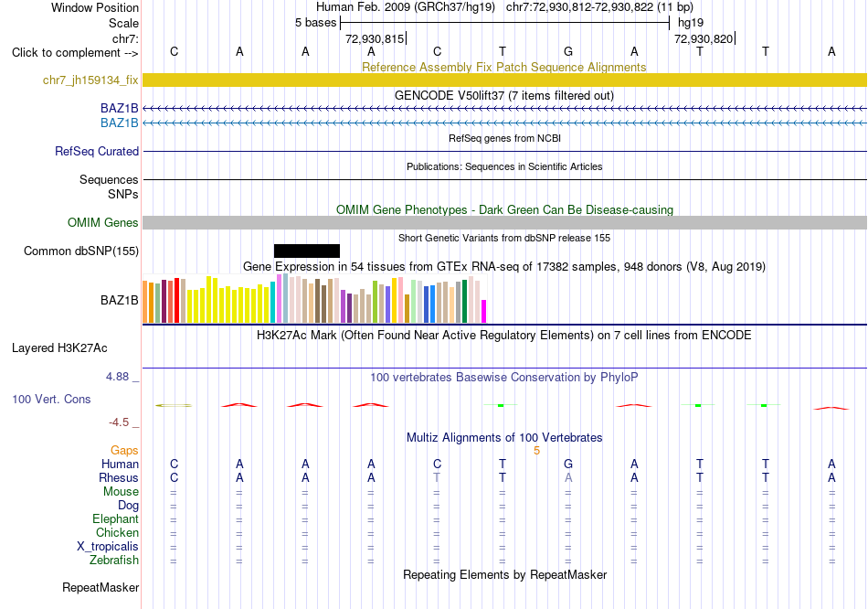Click the orange Gaps label

(124, 451)
